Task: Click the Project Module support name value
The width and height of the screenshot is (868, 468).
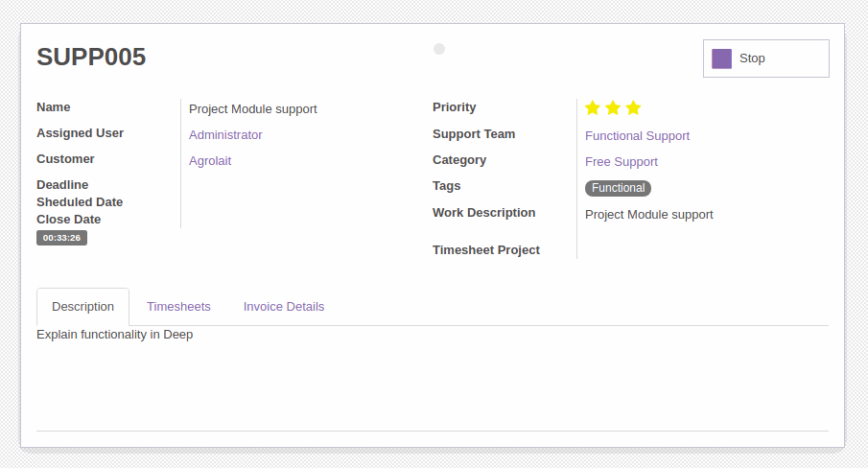Action: tap(253, 109)
